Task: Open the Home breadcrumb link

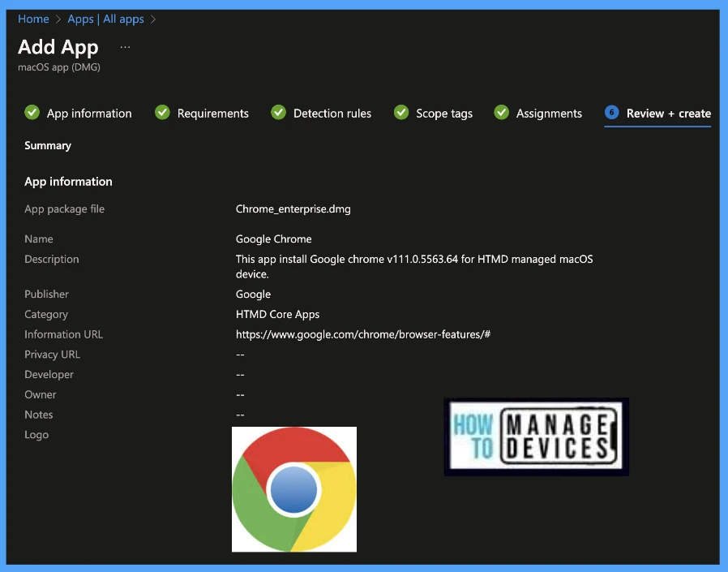Action: (x=33, y=19)
